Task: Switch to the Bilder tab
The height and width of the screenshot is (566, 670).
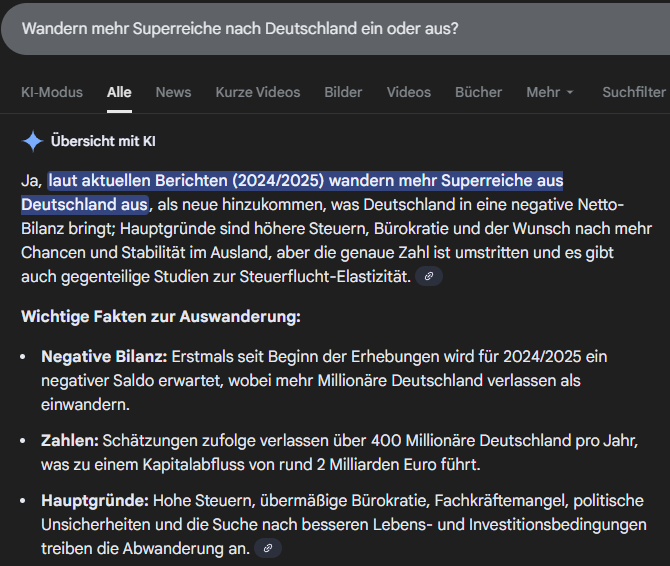Action: click(343, 92)
